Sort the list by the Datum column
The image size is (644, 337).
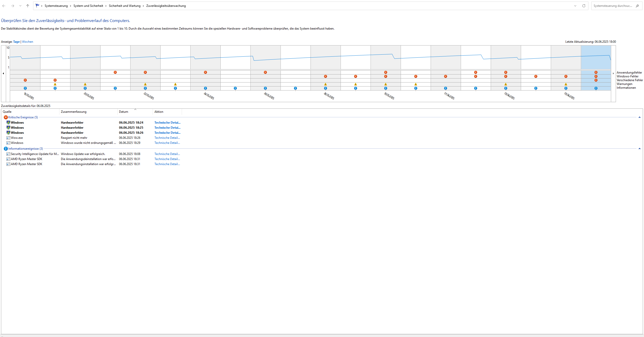(124, 112)
